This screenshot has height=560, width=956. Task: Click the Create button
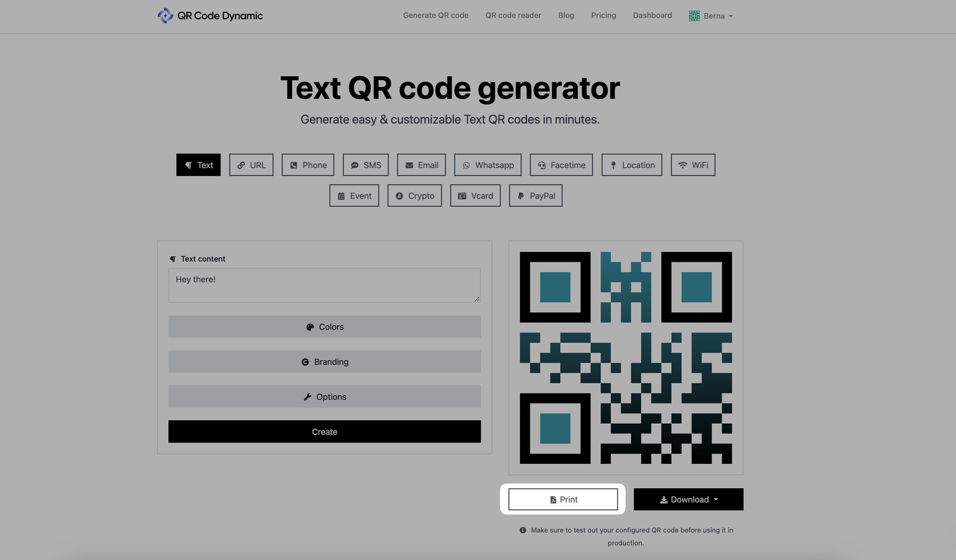coord(324,431)
